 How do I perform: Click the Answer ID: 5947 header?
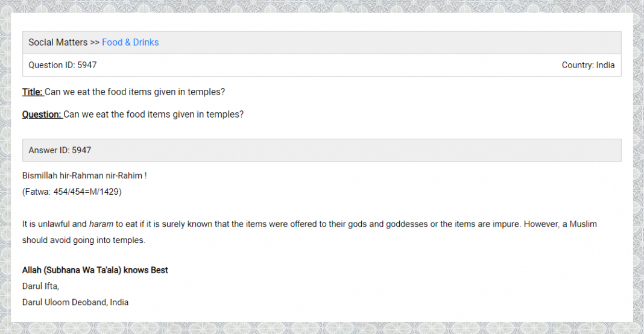pos(60,150)
